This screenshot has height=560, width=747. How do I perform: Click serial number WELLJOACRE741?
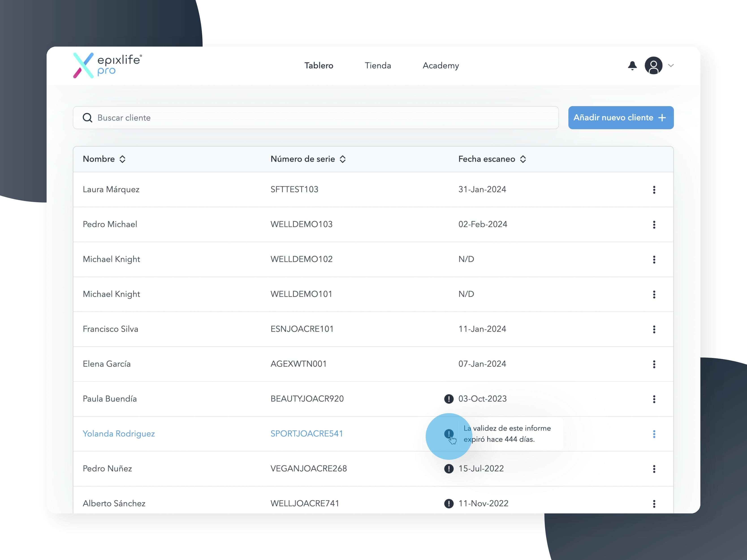pos(305,503)
